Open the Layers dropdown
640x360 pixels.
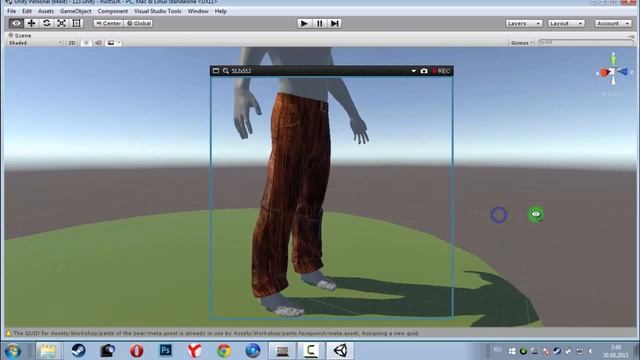click(524, 23)
